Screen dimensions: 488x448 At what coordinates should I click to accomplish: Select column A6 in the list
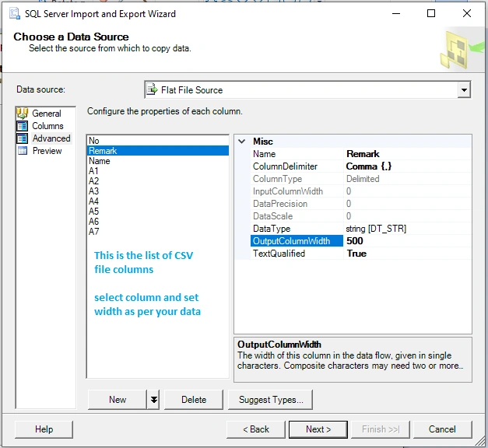coord(157,222)
